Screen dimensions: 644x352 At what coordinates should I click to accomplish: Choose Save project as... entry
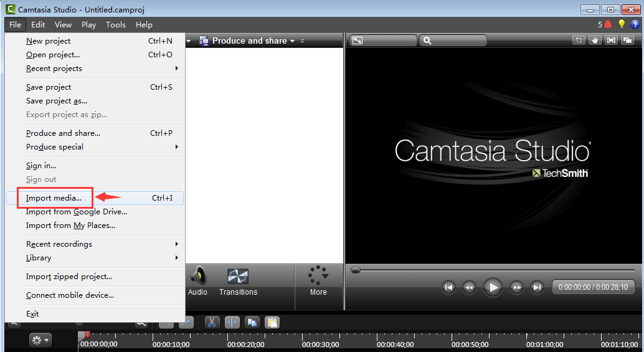click(x=95, y=101)
